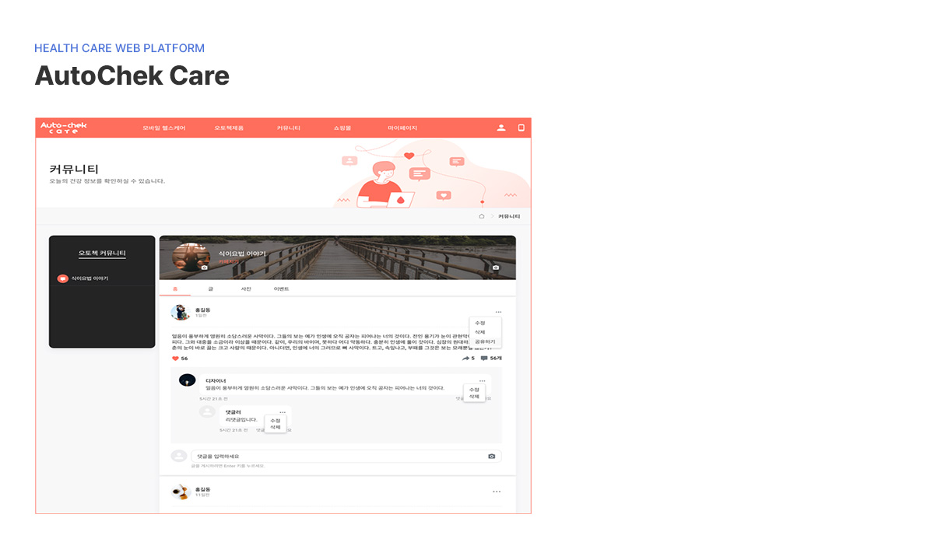
Task: Switch to the 사진 tab
Action: (246, 289)
